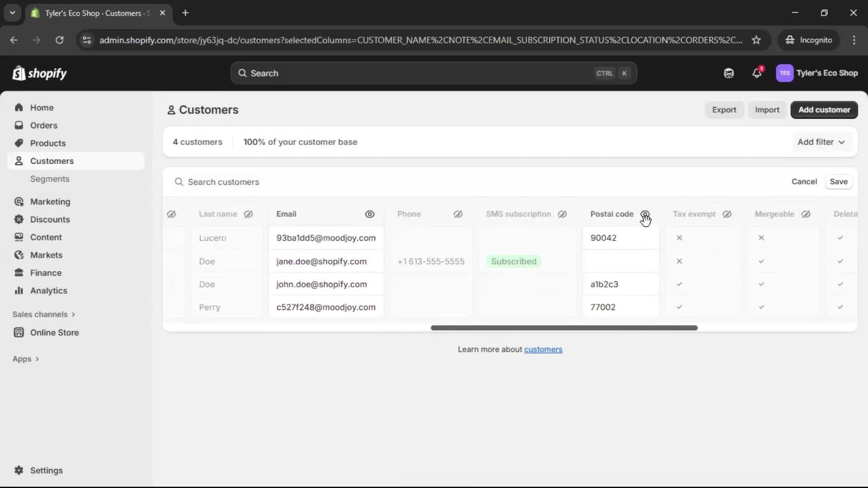Open the browser tab search chevron
The height and width of the screenshot is (488, 868).
(x=12, y=13)
